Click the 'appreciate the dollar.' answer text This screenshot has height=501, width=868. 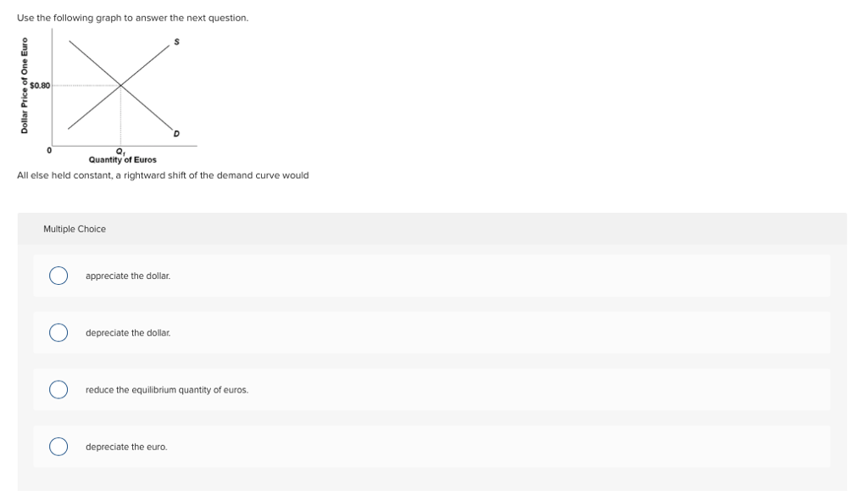pyautogui.click(x=128, y=276)
